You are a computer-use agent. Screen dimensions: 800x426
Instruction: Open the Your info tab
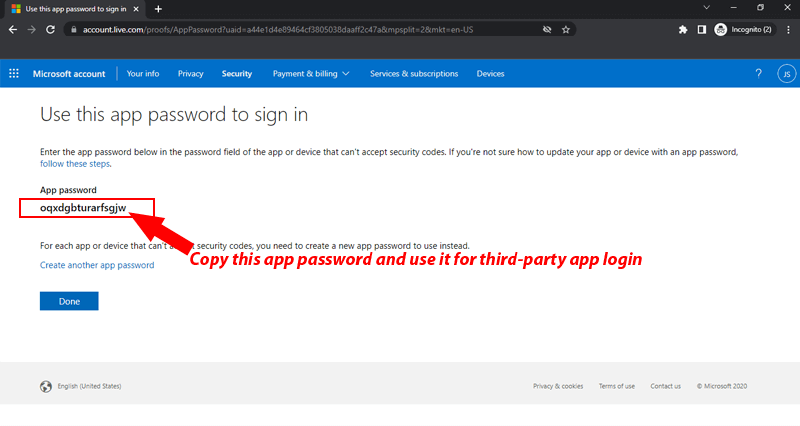[x=143, y=73]
